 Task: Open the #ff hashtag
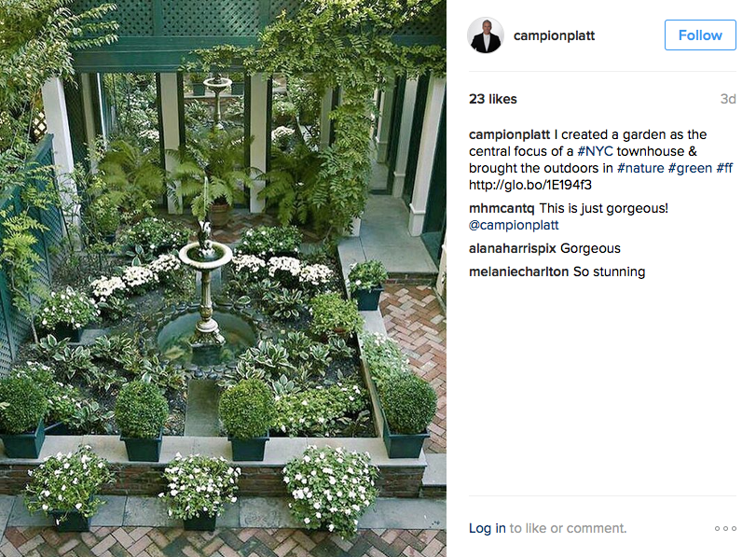pos(724,168)
